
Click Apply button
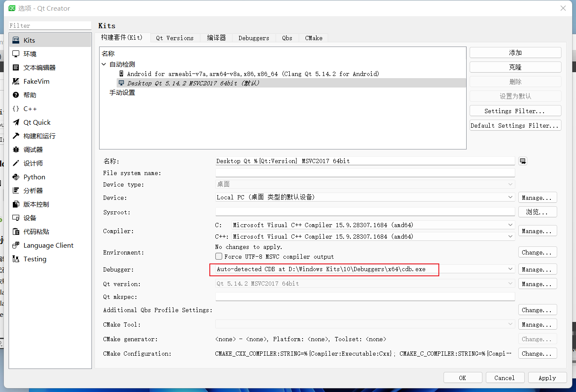[547, 378]
